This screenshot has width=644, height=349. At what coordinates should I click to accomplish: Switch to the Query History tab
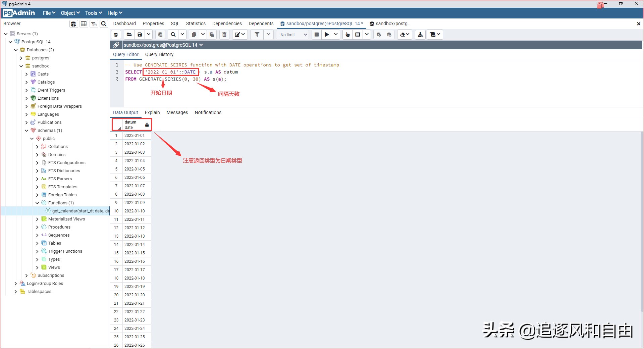click(159, 55)
